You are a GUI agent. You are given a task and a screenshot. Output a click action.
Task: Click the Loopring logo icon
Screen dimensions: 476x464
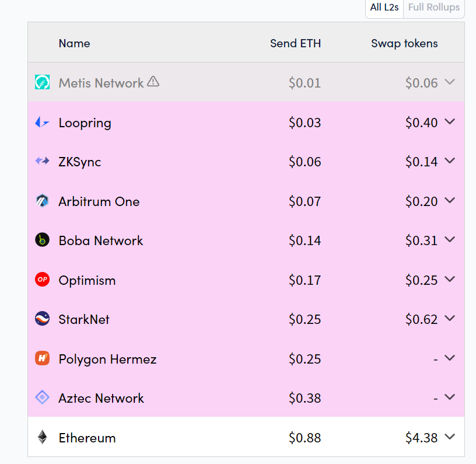point(42,123)
